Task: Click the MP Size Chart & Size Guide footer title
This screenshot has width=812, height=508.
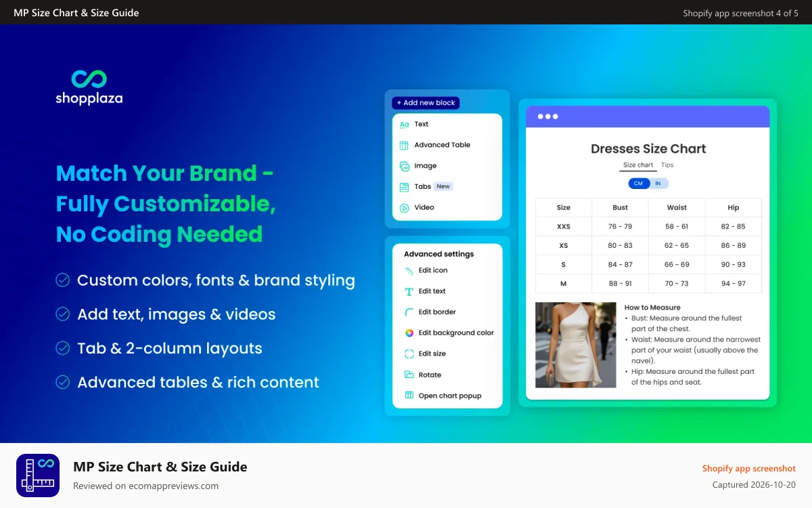Action: click(x=160, y=467)
